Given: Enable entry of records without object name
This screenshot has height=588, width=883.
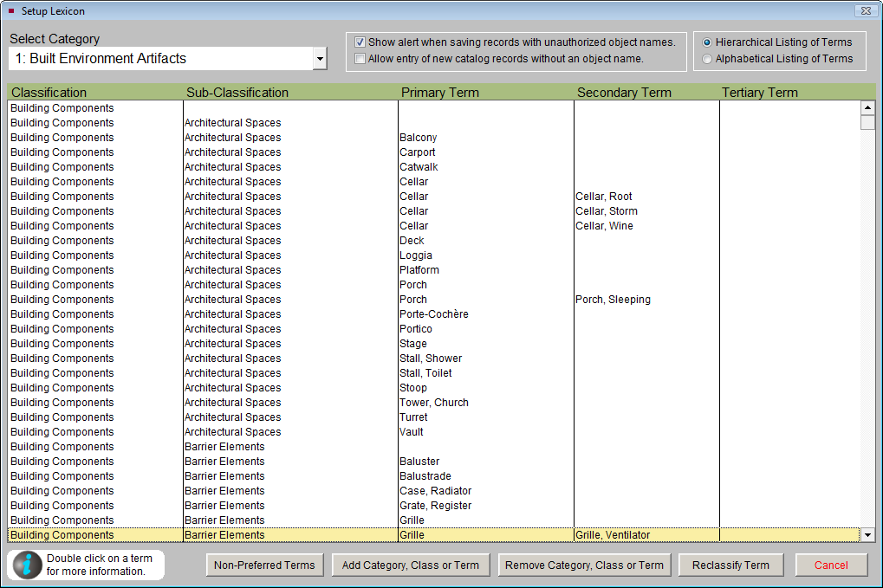Looking at the screenshot, I should pyautogui.click(x=359, y=58).
